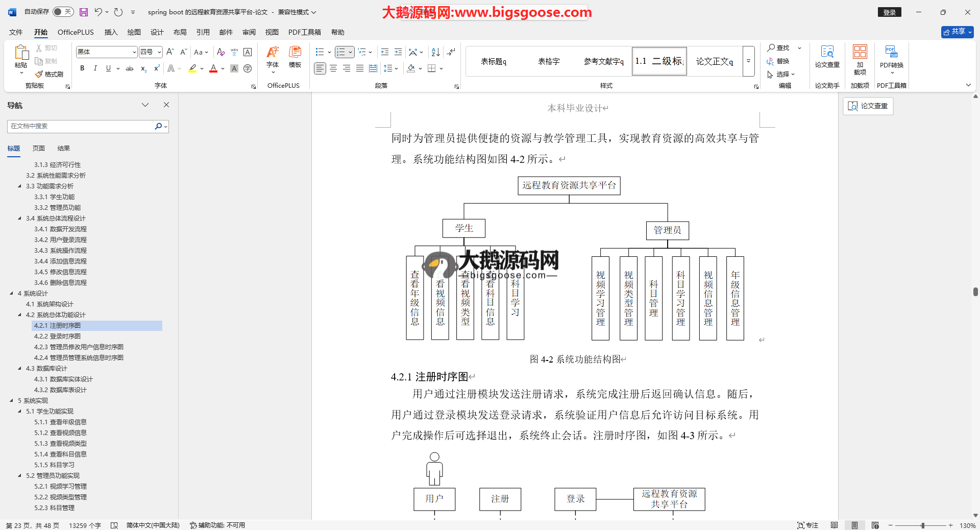
Task: Apply bold formatting
Action: pos(82,68)
